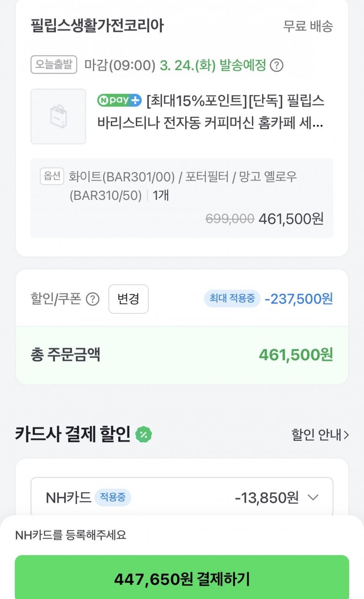
Task: Open the 필립스생활가전코리아 store name
Action: (97, 25)
